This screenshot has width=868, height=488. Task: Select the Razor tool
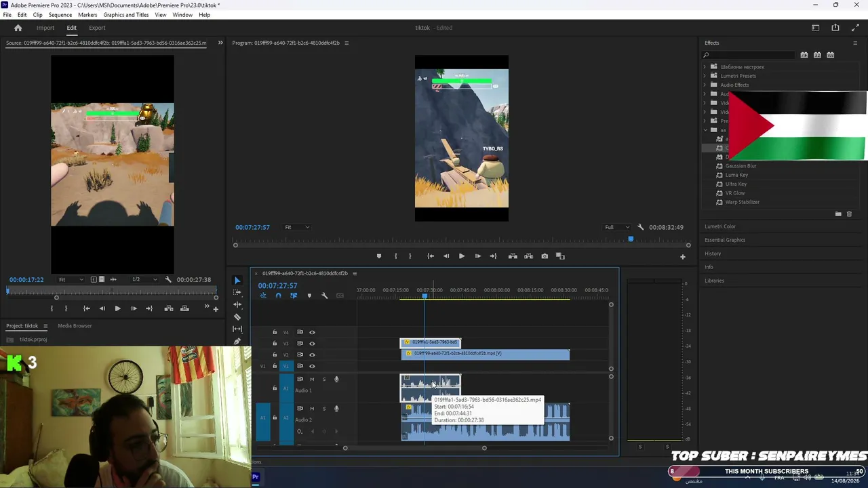237,317
